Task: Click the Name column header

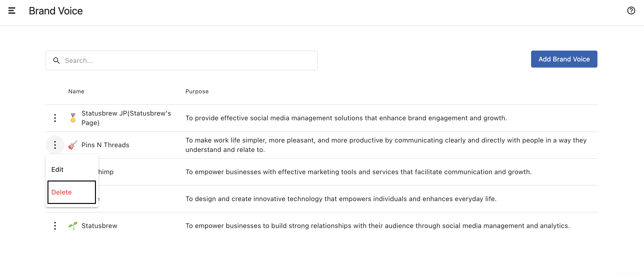Action: coord(76,91)
